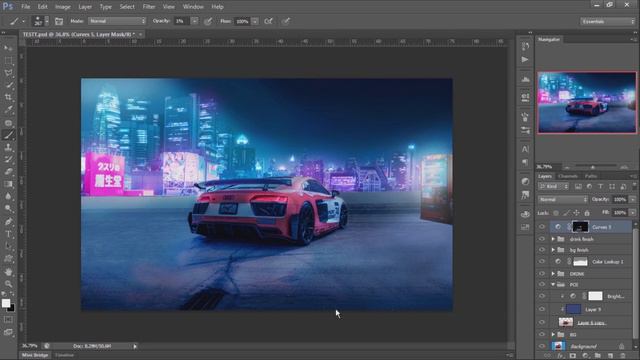Open the layer blend mode dropdown
640x360 pixels.
(x=563, y=200)
